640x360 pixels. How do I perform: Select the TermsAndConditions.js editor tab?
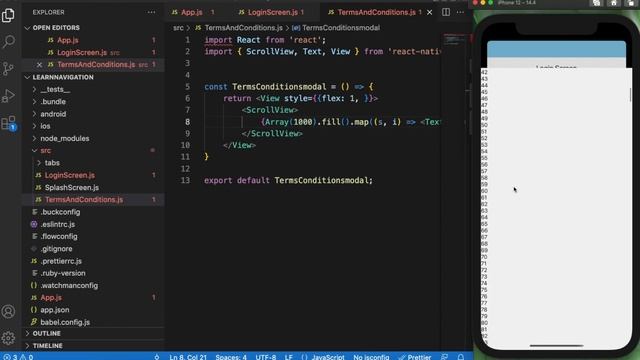point(376,12)
